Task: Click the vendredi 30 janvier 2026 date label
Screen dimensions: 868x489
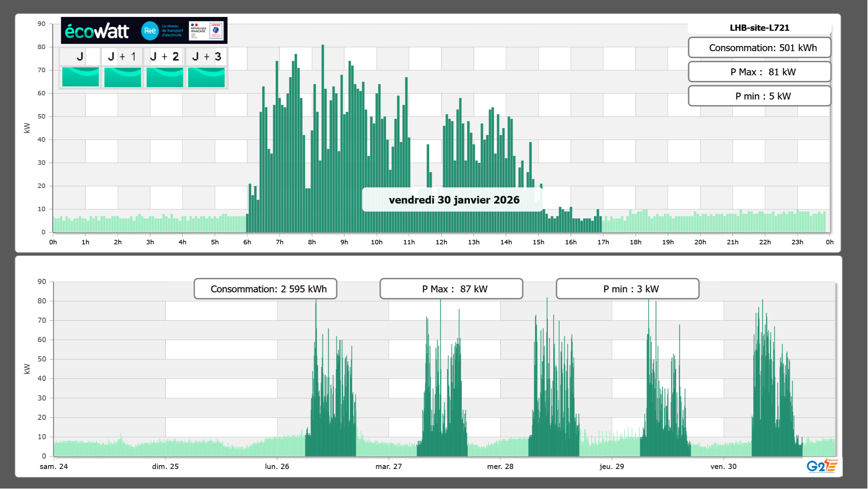Action: tap(454, 200)
